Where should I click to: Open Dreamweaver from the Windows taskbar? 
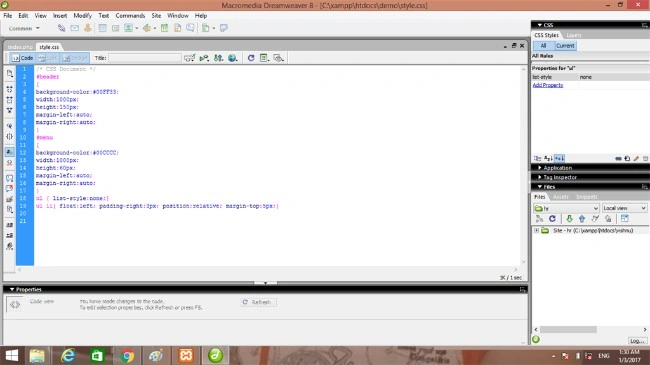coord(215,355)
